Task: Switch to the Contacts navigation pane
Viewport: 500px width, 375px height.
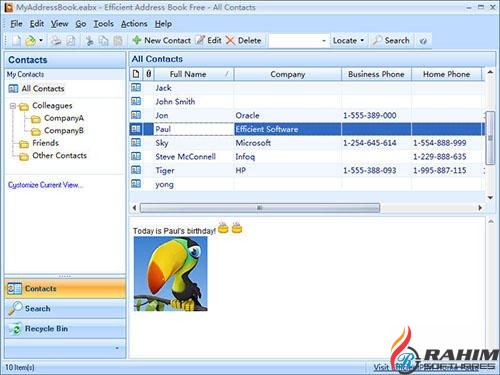Action: click(x=65, y=289)
